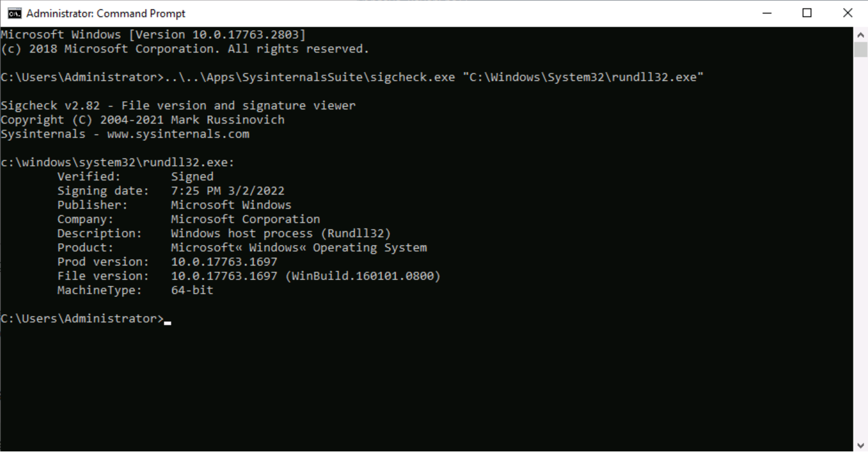Click the maximize window control
This screenshot has width=868, height=452.
(x=807, y=13)
